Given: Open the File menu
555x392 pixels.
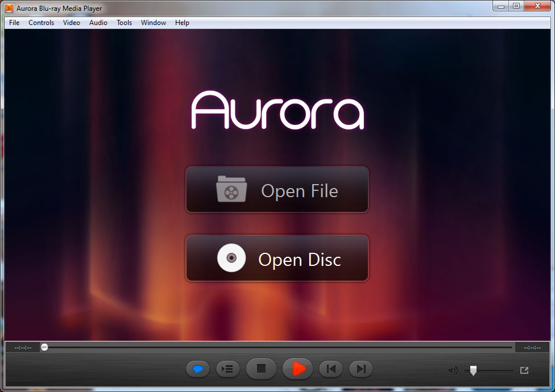Looking at the screenshot, I should pyautogui.click(x=14, y=23).
